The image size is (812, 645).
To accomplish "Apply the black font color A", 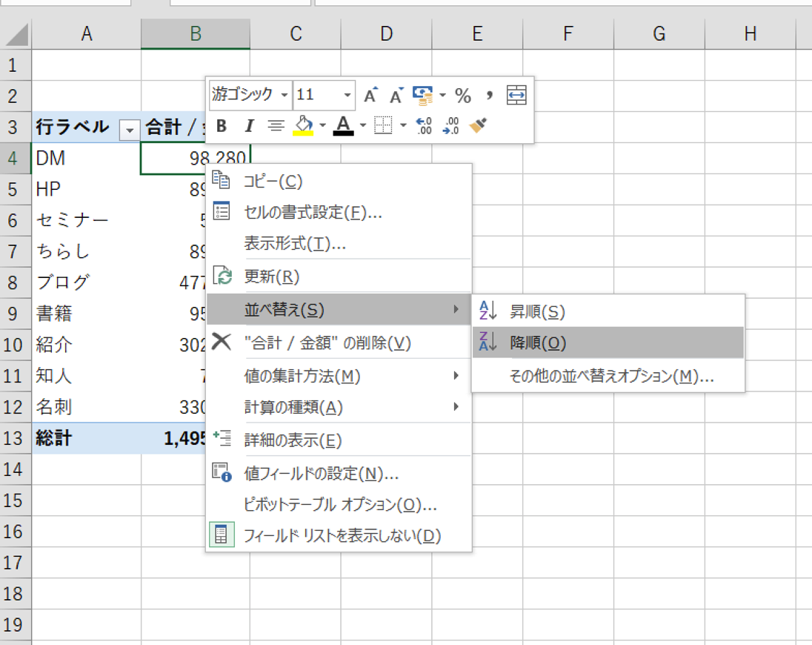I will (x=343, y=126).
